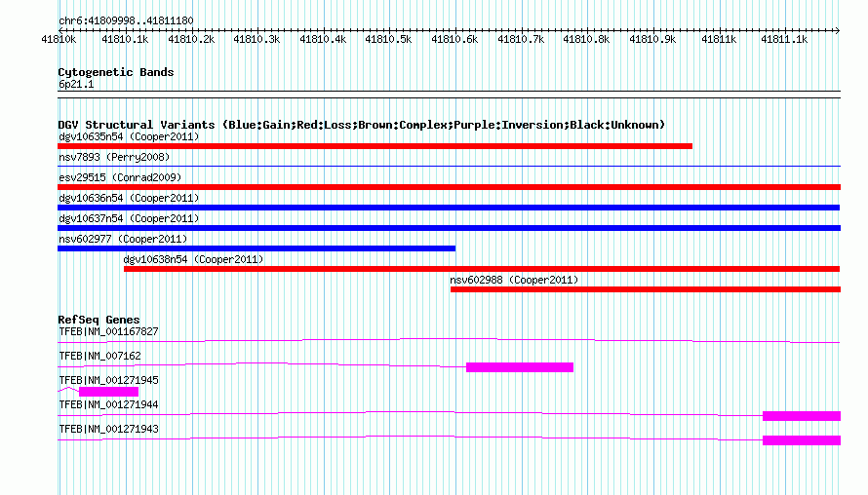Click the 41810.5k ruler tick label

[x=388, y=39]
